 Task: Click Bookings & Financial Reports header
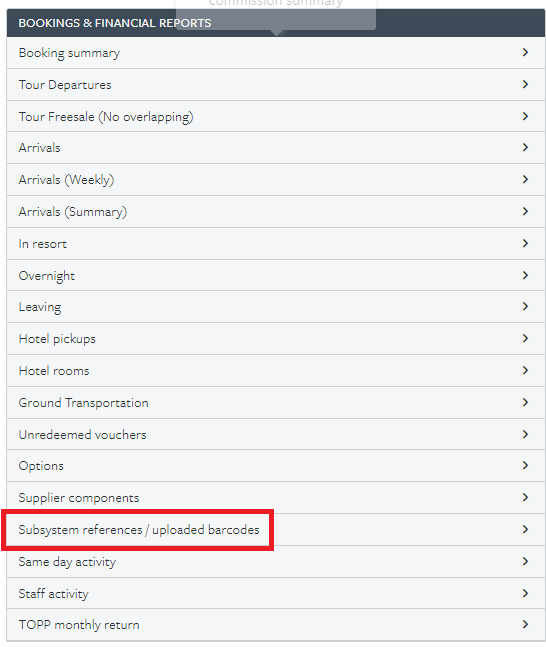pos(115,23)
